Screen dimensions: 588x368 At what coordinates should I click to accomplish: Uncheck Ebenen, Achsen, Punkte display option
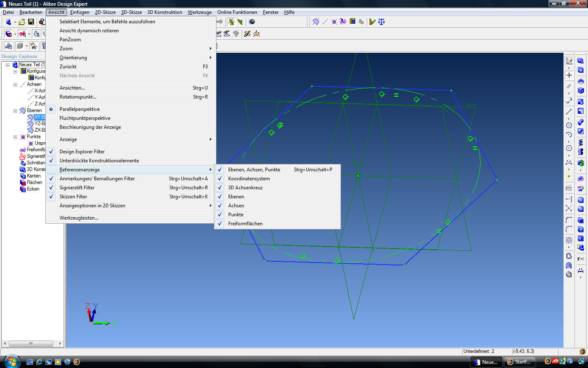[277, 170]
